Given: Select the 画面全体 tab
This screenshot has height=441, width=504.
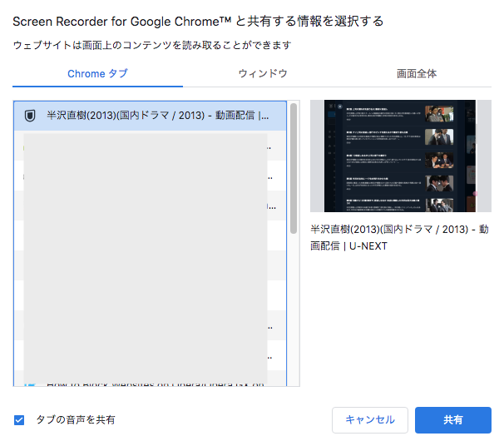Looking at the screenshot, I should coord(417,74).
